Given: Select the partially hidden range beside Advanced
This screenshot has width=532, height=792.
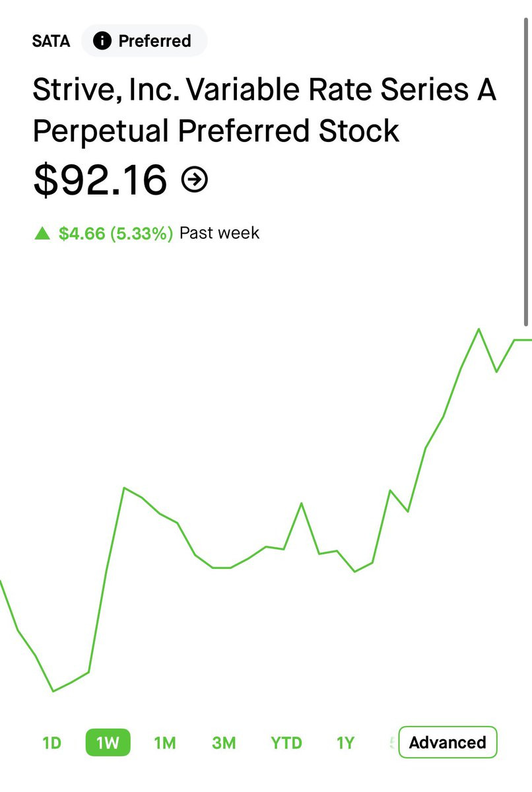Looking at the screenshot, I should click(x=392, y=742).
